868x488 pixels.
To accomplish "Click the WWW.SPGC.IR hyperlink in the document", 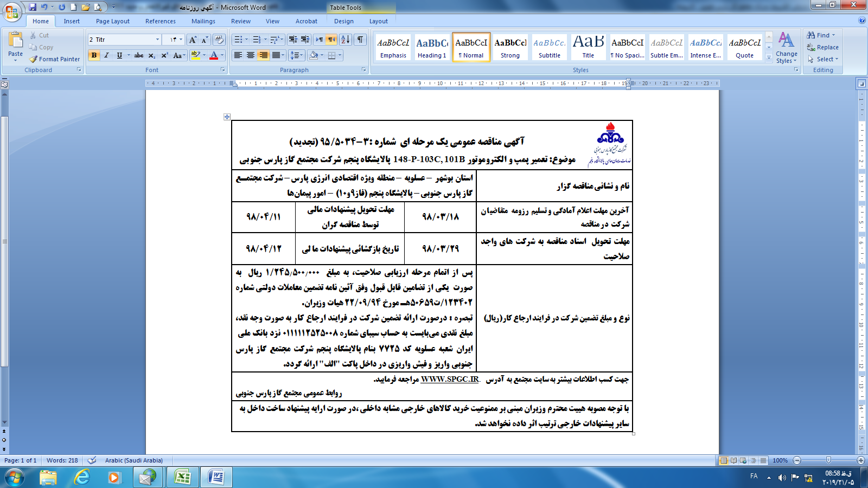I will (x=450, y=379).
